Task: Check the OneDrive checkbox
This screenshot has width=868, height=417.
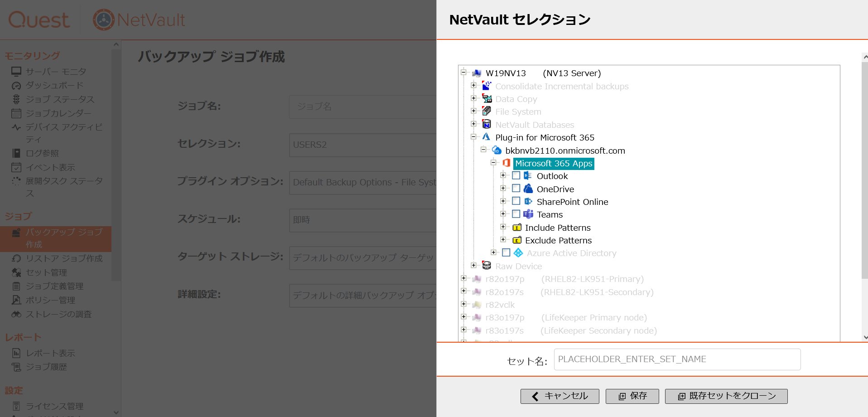Action: pyautogui.click(x=516, y=188)
